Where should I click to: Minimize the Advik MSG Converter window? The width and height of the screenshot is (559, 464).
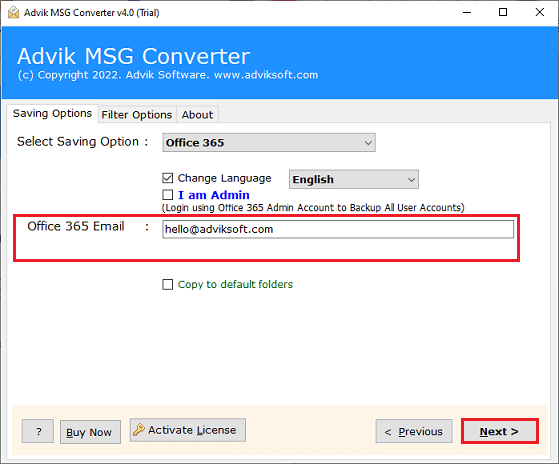click(467, 12)
